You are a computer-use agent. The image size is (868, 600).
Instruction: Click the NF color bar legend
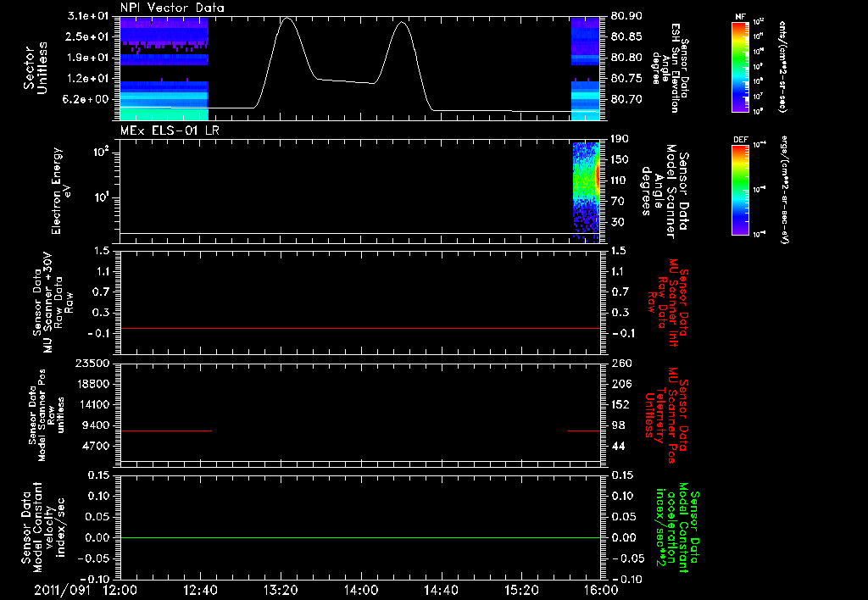tap(741, 66)
